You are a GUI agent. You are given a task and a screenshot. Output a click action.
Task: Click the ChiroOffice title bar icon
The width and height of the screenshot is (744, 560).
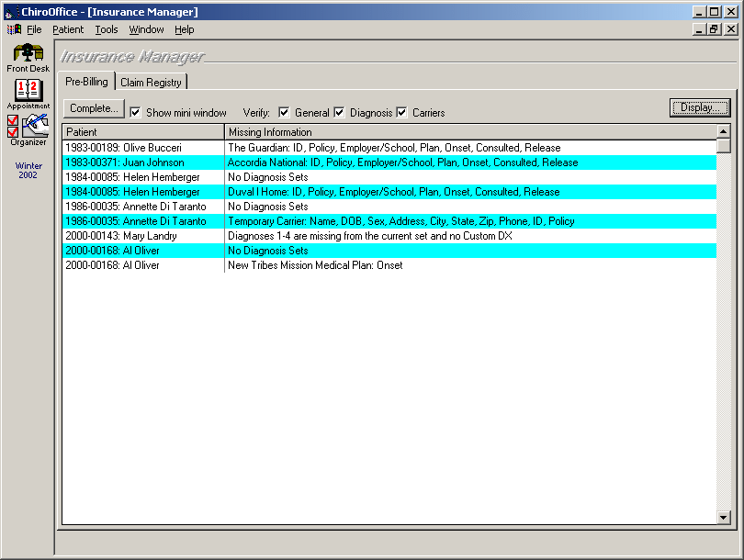point(10,12)
